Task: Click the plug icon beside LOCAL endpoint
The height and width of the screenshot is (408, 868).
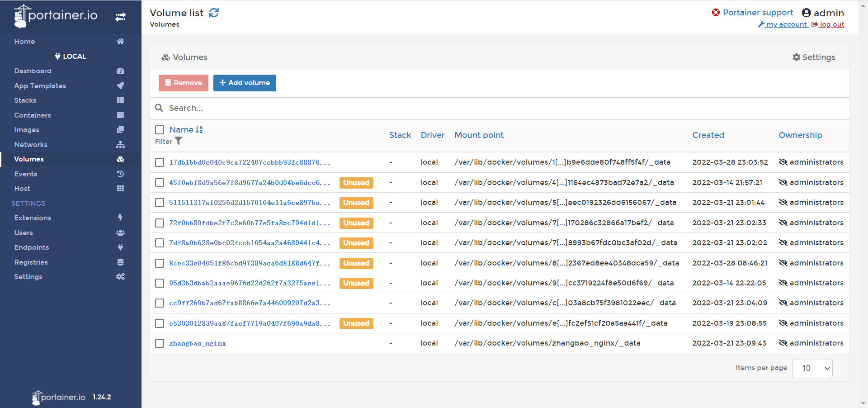Action: click(x=58, y=57)
